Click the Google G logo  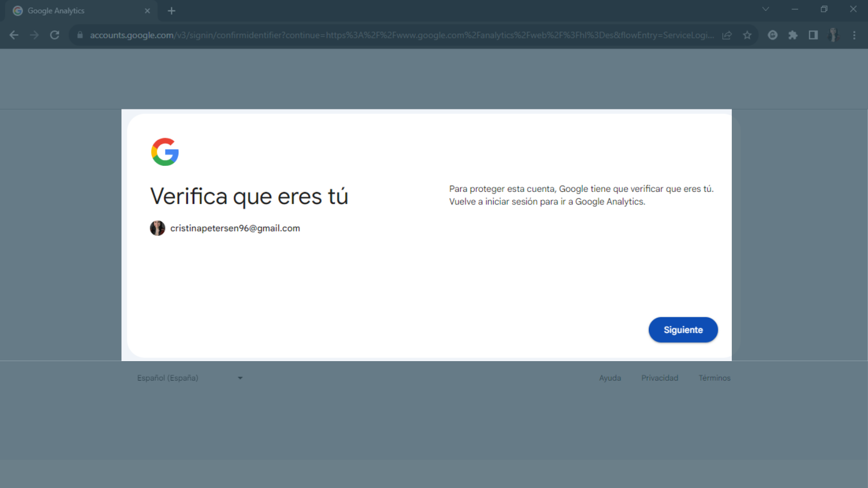point(165,152)
